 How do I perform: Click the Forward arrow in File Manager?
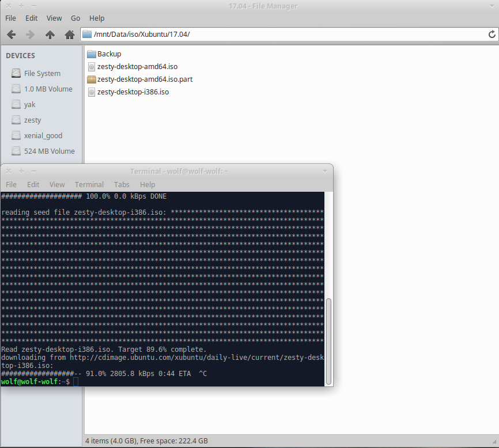pos(31,35)
